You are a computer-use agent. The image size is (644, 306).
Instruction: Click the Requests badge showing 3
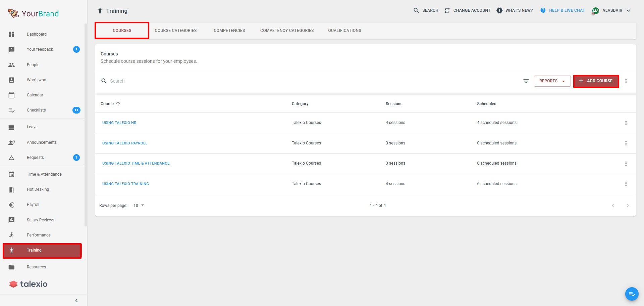76,158
